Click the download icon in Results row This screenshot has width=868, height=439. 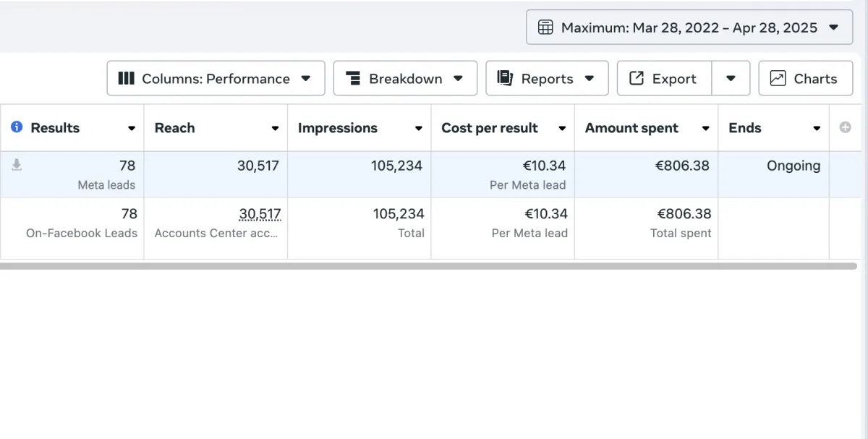pos(17,166)
